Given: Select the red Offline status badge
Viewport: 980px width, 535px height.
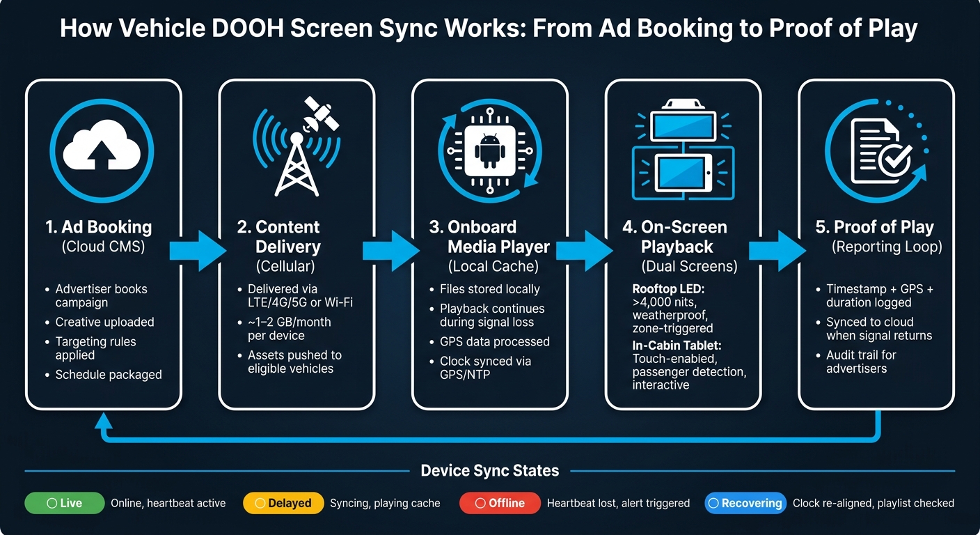Looking at the screenshot, I should pyautogui.click(x=500, y=503).
